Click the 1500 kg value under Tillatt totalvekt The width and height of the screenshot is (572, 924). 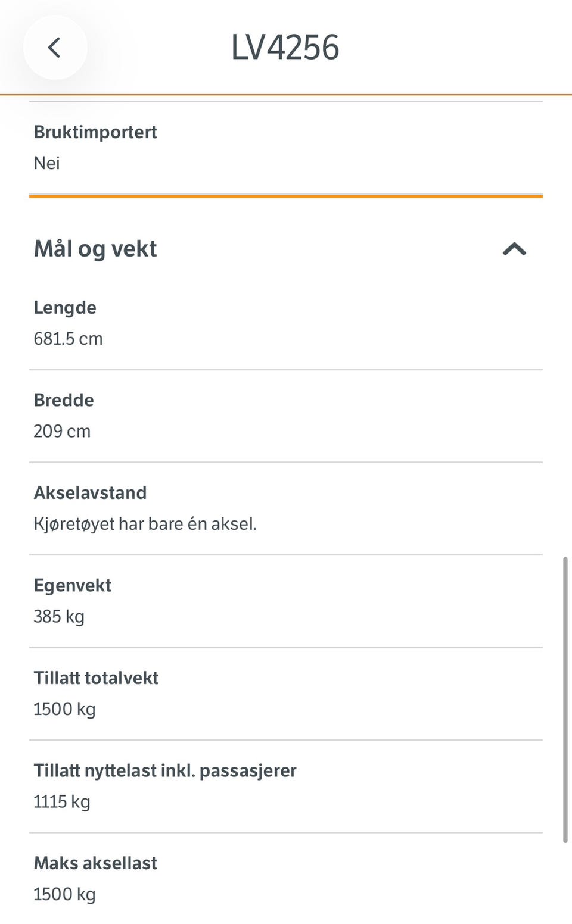[x=64, y=709]
